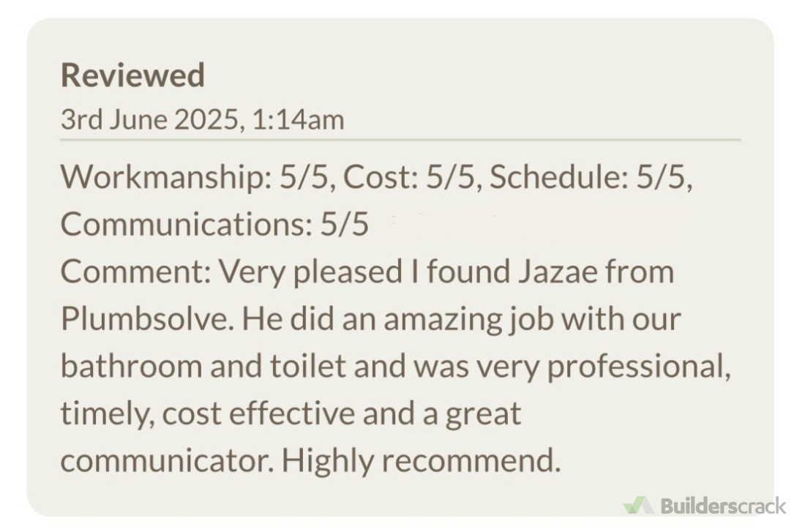Viewport: 805px width, 532px height.
Task: Click the "Communications: 5/5" rating
Action: [x=214, y=225]
